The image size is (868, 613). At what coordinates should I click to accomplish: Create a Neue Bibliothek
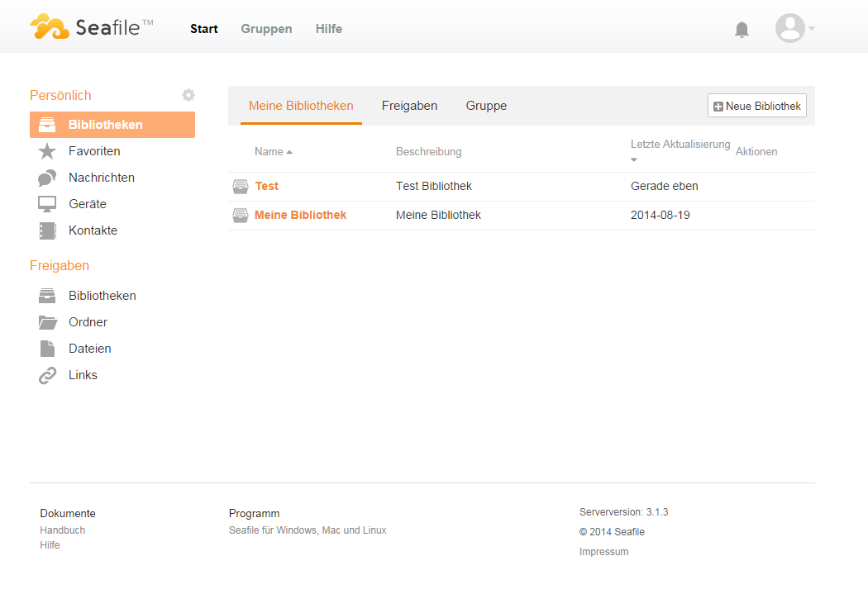(x=756, y=105)
